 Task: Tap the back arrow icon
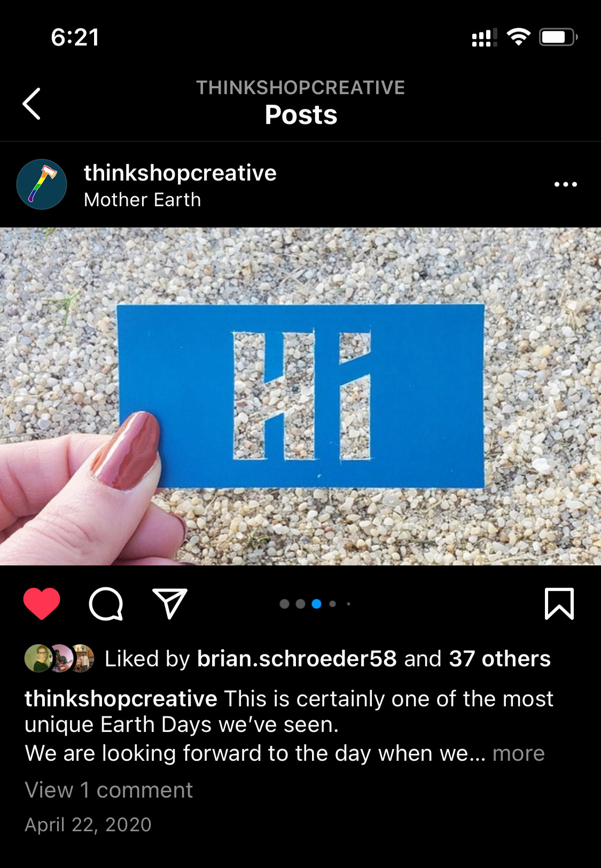point(32,104)
